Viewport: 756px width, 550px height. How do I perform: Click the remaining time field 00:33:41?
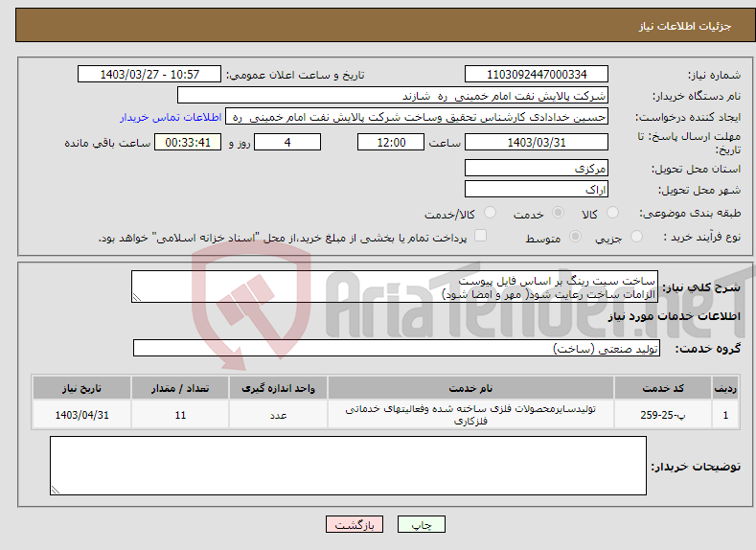(x=188, y=142)
